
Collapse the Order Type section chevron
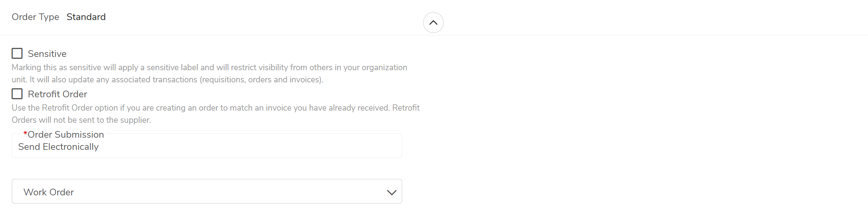(433, 23)
